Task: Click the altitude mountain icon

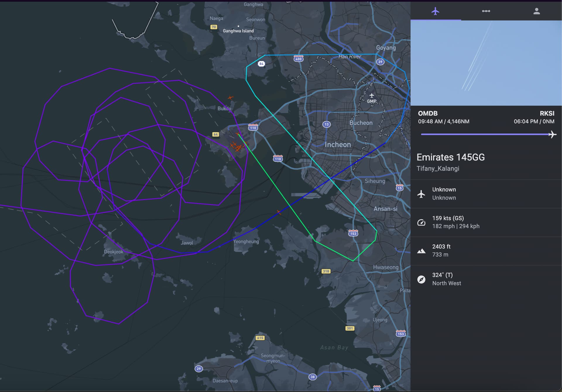Action: coord(421,251)
